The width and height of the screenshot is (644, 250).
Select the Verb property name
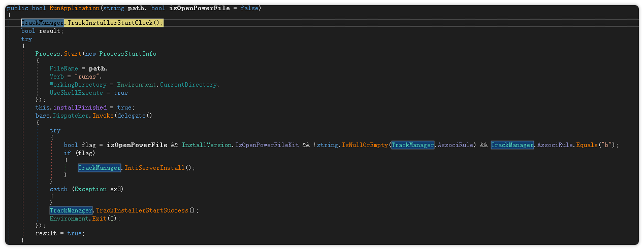tap(56, 77)
